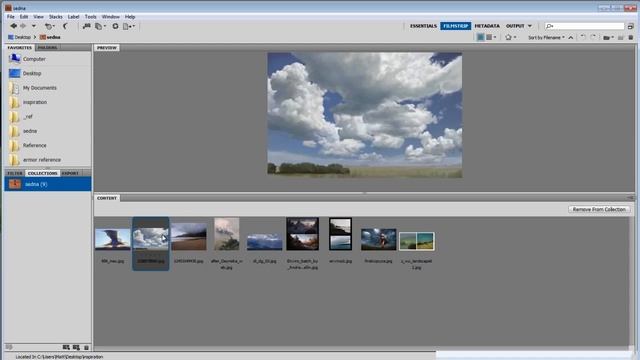The height and width of the screenshot is (360, 640).
Task: Select the first thumbnail with dark storm cloud
Action: [x=113, y=239]
